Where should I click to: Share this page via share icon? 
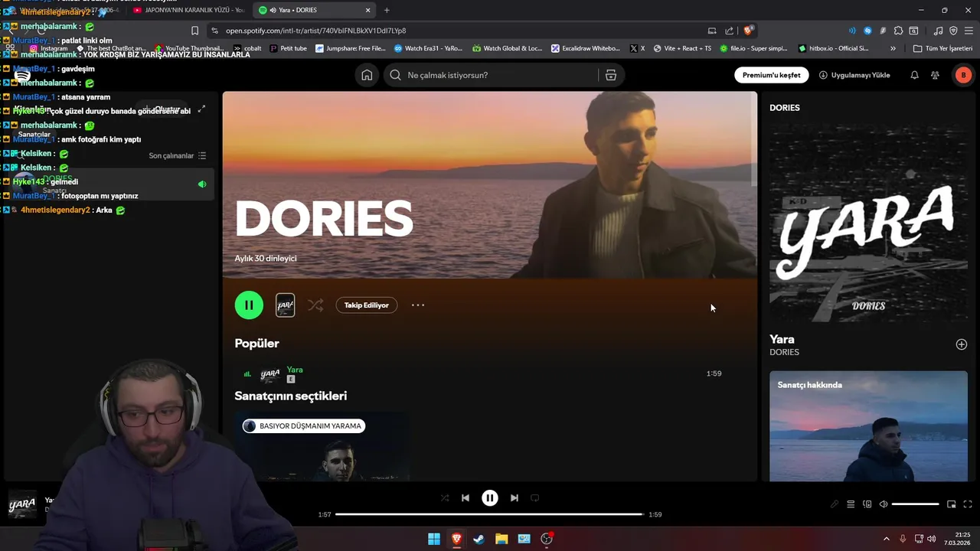[x=729, y=31]
